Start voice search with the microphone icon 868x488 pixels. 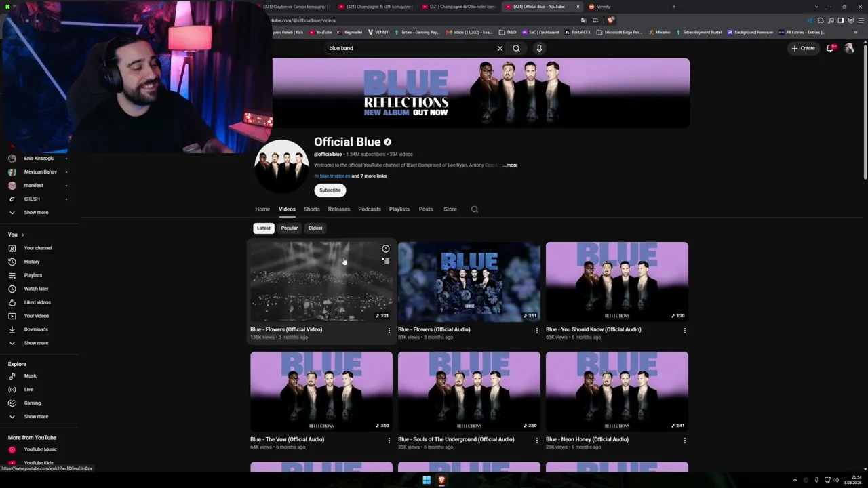pyautogui.click(x=539, y=48)
